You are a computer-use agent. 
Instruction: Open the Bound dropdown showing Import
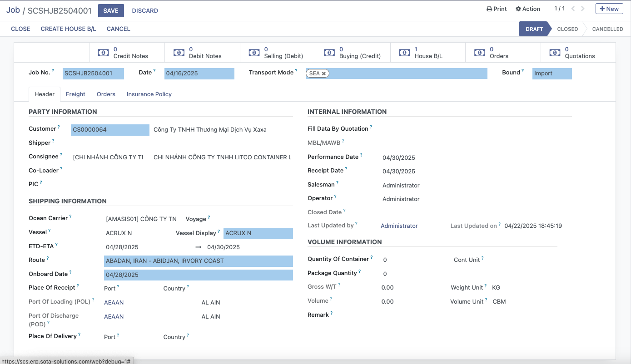(x=552, y=74)
